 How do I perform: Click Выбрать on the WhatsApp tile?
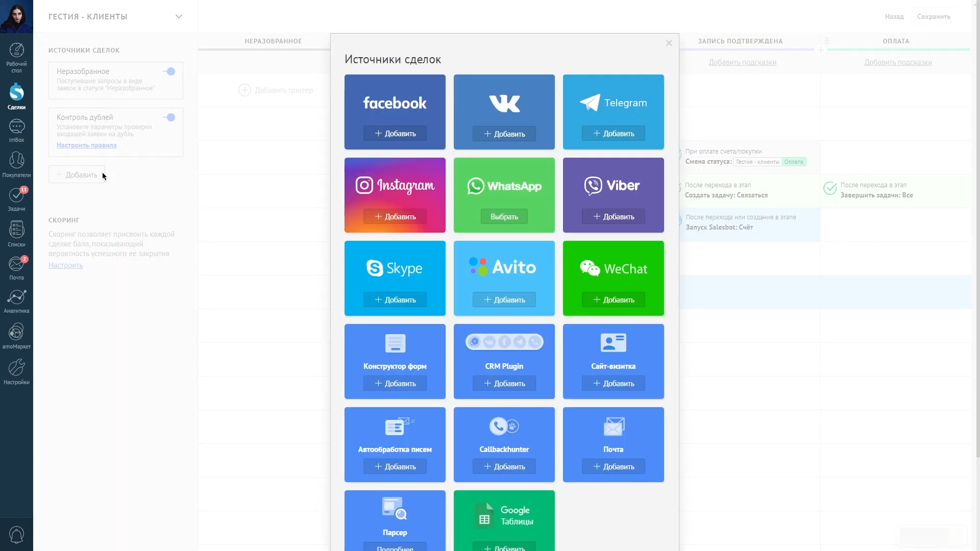click(x=504, y=216)
